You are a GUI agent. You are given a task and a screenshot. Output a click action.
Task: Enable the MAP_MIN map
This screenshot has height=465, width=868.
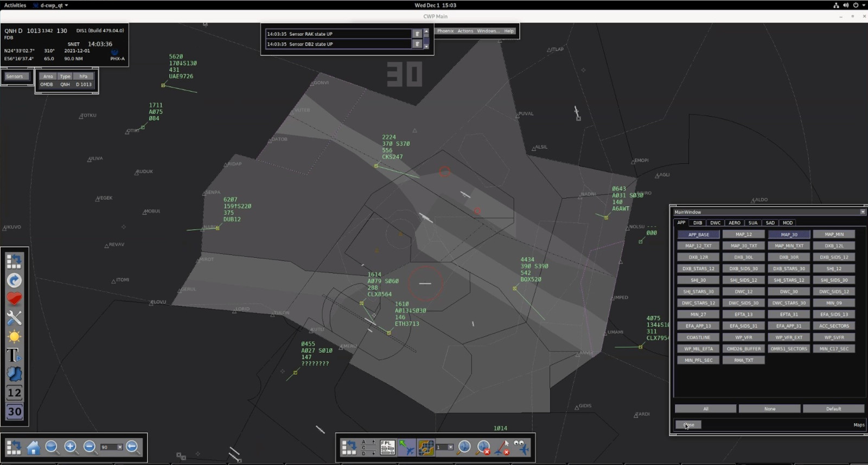(834, 234)
